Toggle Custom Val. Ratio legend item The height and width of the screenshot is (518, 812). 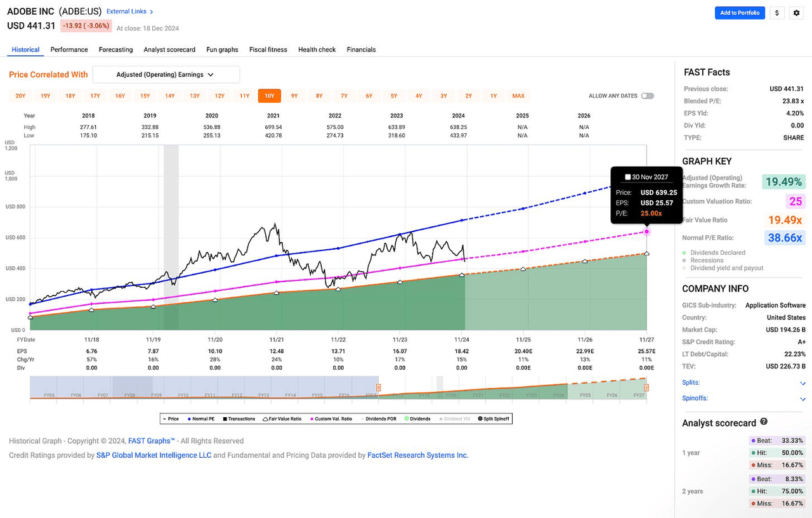tap(331, 418)
